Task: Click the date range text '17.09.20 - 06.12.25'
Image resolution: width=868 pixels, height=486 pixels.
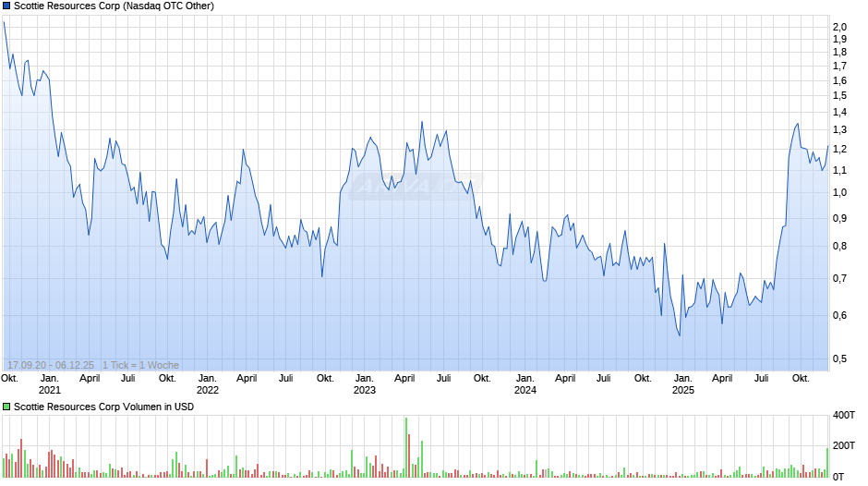Action: click(51, 365)
